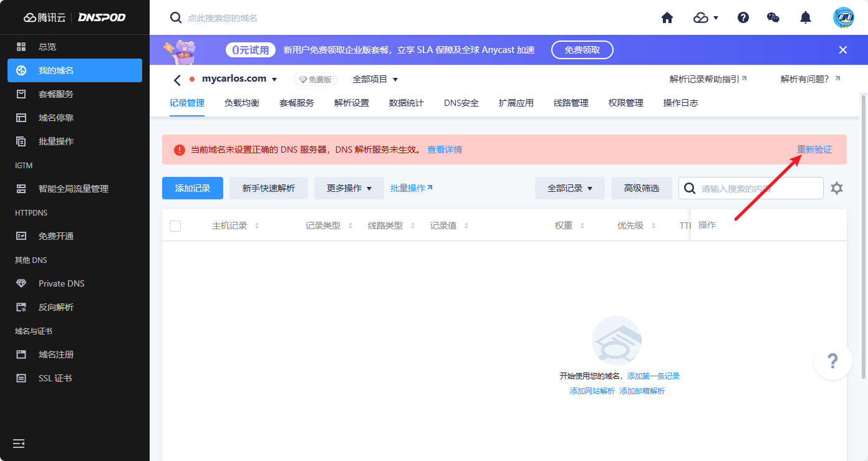The width and height of the screenshot is (868, 461).
Task: Select 我的域名 in the sidebar
Action: click(75, 70)
